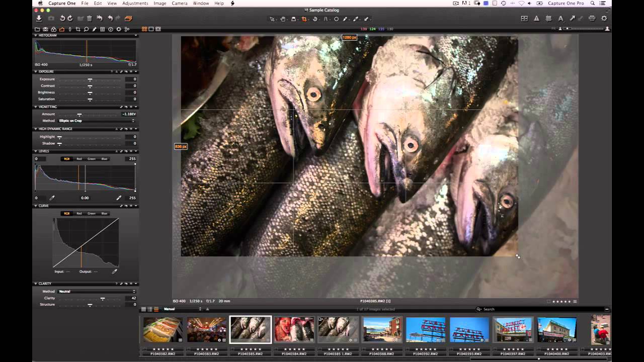The width and height of the screenshot is (644, 362).
Task: Select thumbnail P1040388.RW2 in filmstrip
Action: click(382, 330)
